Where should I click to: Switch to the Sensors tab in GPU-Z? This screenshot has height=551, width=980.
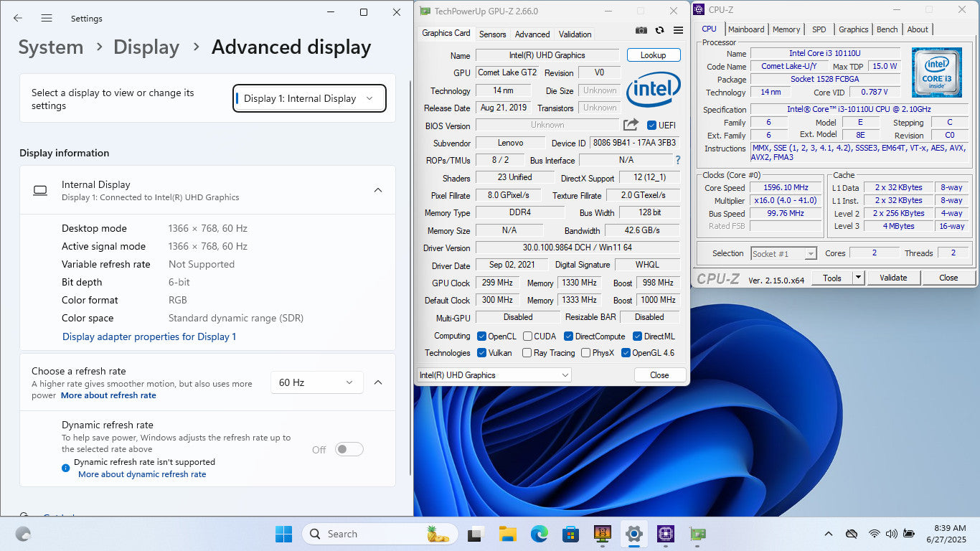pos(492,34)
